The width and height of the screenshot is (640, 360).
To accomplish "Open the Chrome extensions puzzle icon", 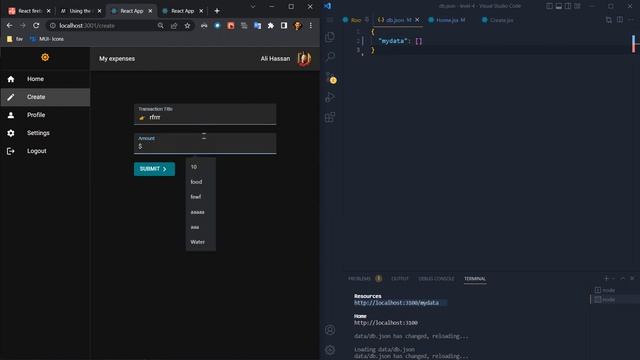I will click(x=271, y=25).
